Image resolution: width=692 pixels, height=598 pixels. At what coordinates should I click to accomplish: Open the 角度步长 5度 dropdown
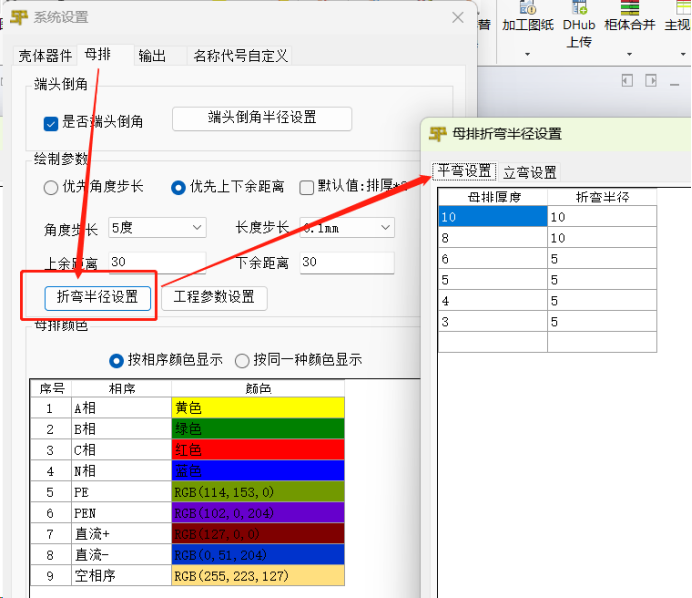pos(157,228)
